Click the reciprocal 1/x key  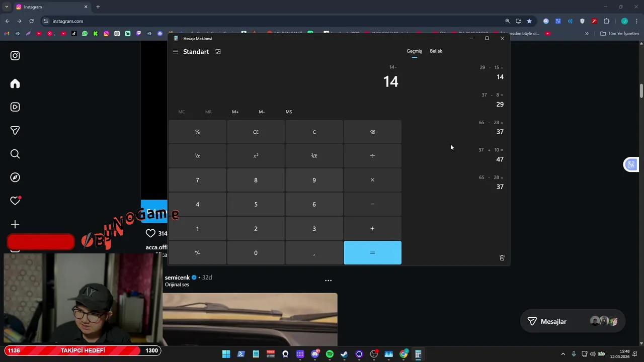point(197,156)
